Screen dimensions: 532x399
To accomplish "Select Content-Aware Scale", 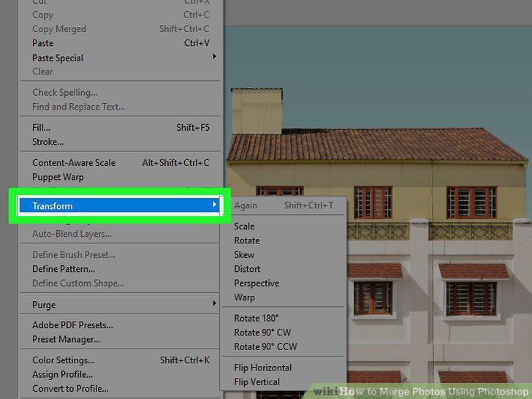I will 121,163.
